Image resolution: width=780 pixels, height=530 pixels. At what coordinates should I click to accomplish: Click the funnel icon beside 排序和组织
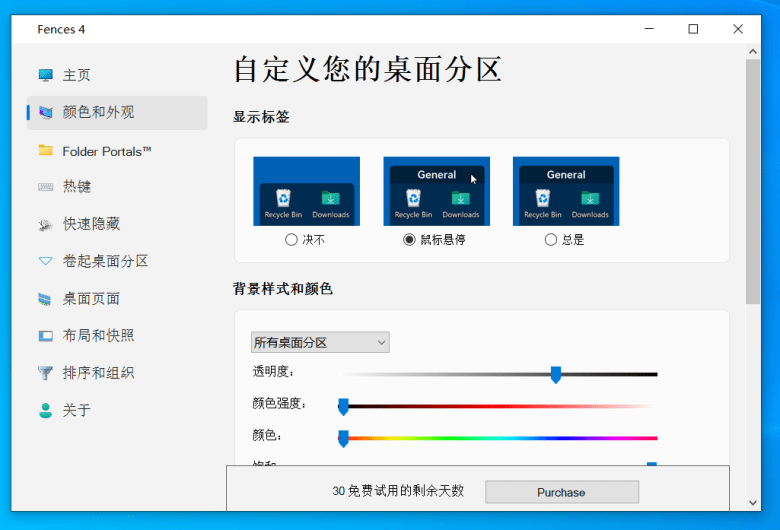(45, 373)
